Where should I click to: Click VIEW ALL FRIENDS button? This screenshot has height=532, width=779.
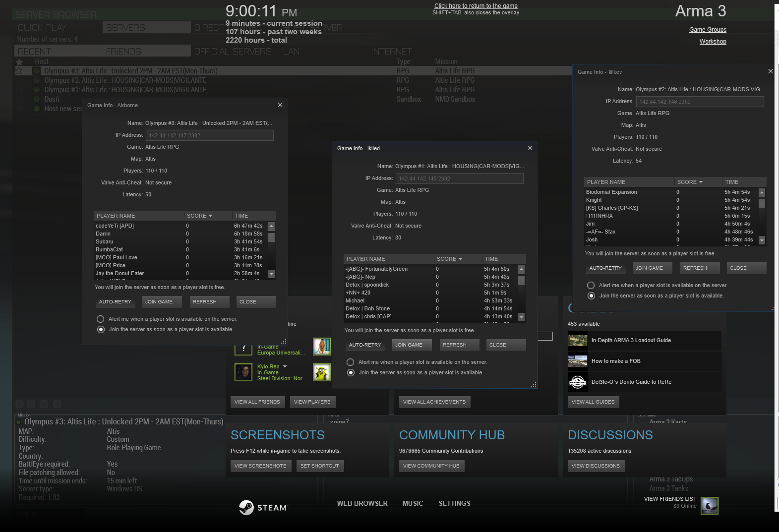257,402
